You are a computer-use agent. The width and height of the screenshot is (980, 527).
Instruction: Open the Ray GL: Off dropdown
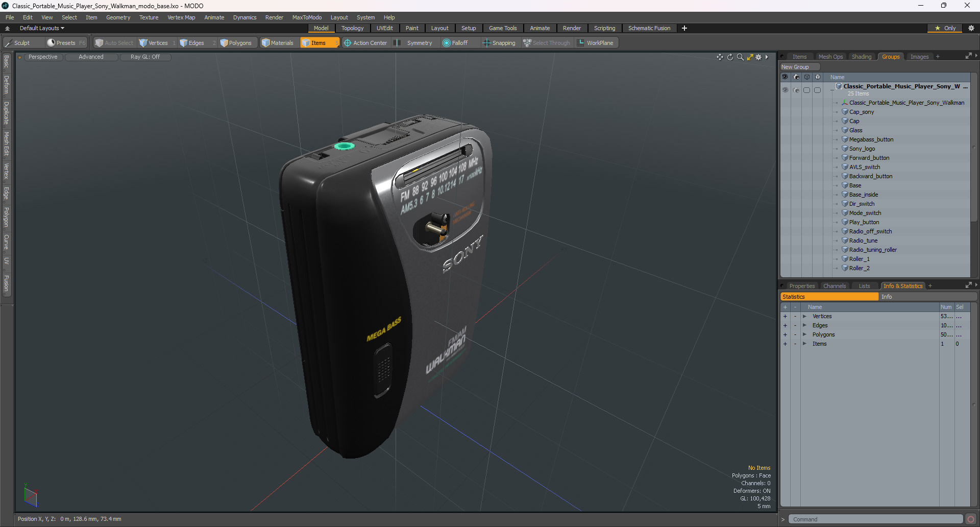click(145, 57)
